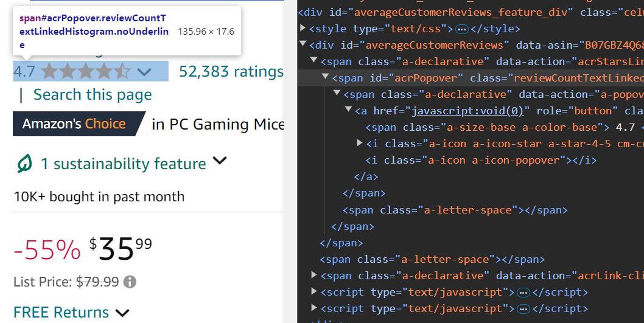
Task: Select the a-icon-popover element line
Action: coord(480,160)
